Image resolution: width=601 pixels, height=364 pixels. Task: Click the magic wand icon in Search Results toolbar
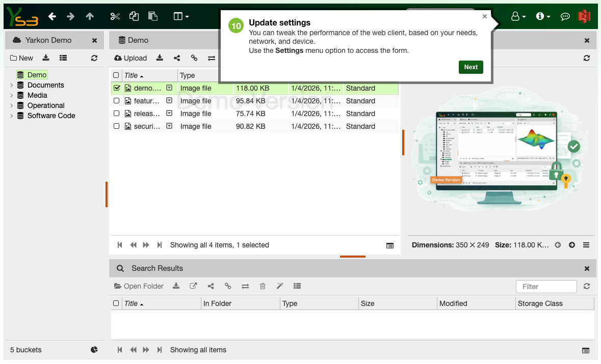point(280,286)
